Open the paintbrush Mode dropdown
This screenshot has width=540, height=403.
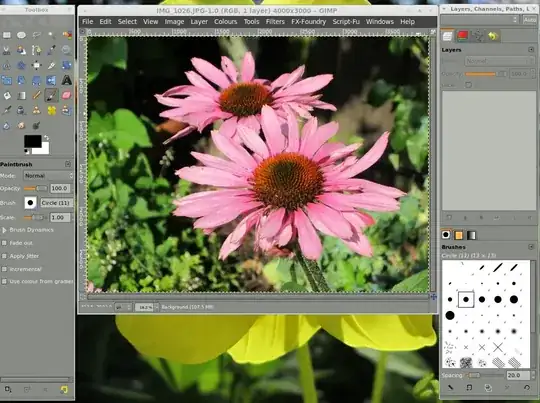pyautogui.click(x=48, y=176)
